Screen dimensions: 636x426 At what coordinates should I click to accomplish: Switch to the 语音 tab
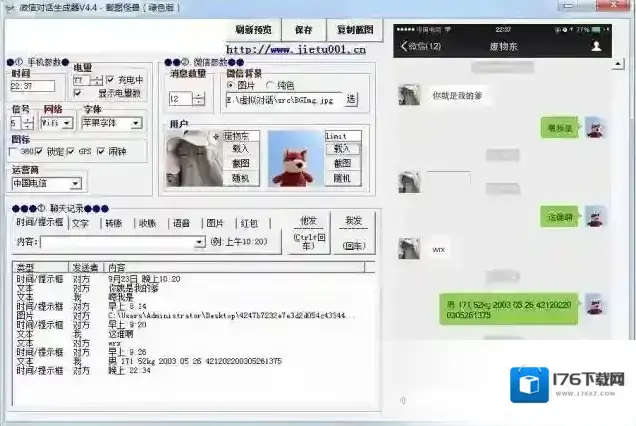click(181, 224)
